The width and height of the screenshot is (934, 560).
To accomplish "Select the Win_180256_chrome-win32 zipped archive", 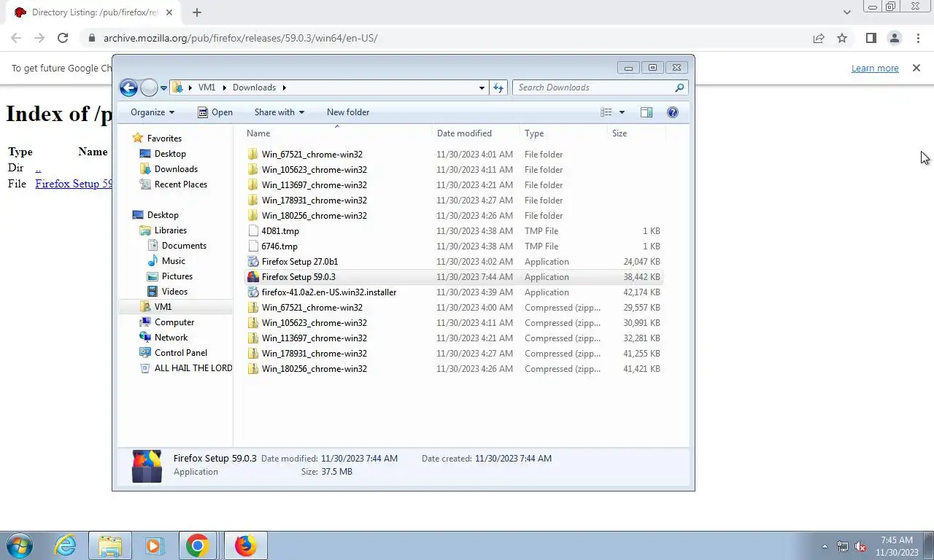I will (x=453, y=369).
